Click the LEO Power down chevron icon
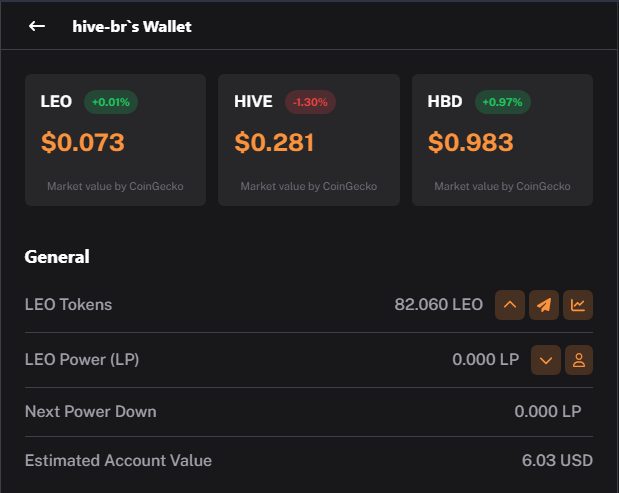This screenshot has height=493, width=619. (x=546, y=360)
